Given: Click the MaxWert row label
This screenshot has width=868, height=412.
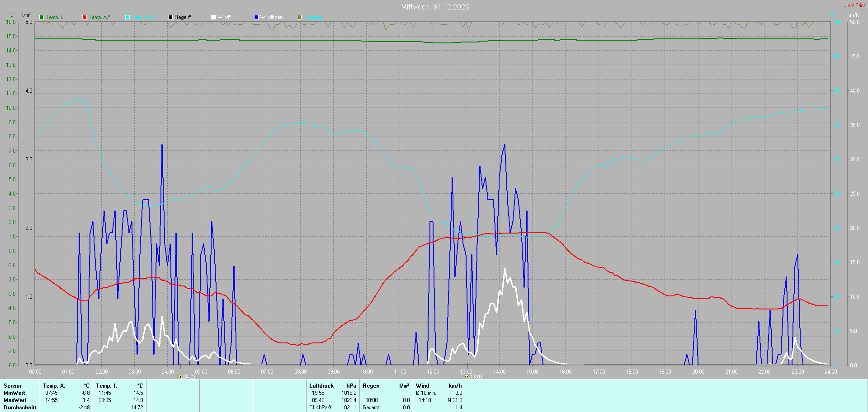Looking at the screenshot, I should pos(15,400).
